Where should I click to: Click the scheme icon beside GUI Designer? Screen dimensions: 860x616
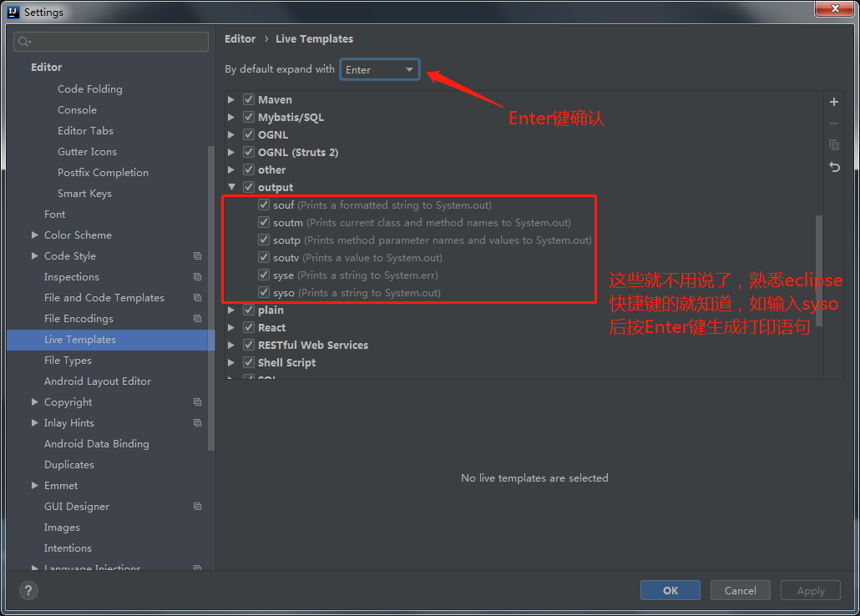(x=197, y=506)
